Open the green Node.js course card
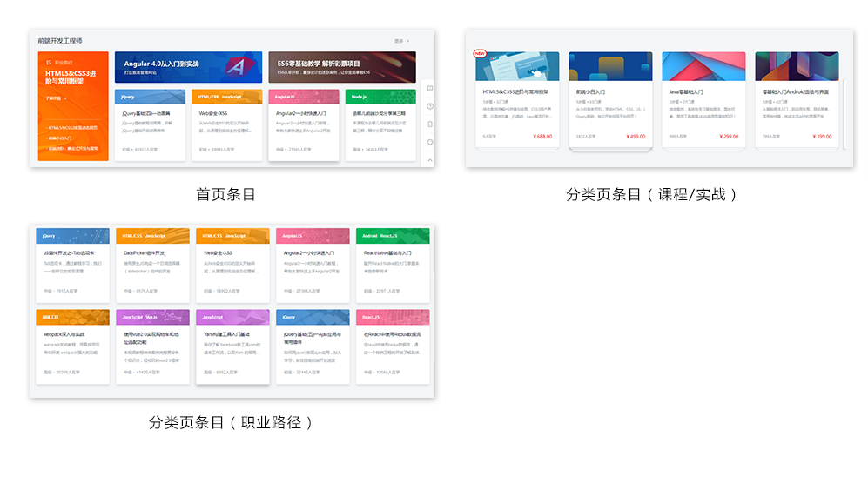868x491 pixels. point(380,125)
